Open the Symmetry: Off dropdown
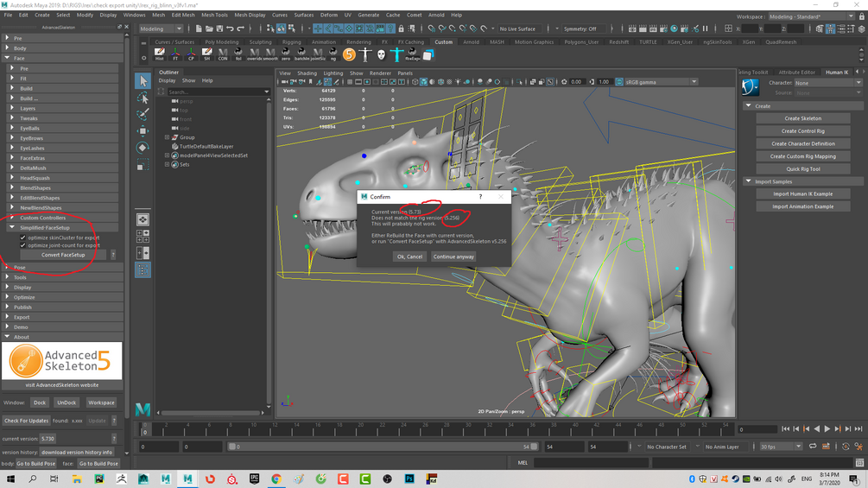The image size is (868, 488). (585, 29)
